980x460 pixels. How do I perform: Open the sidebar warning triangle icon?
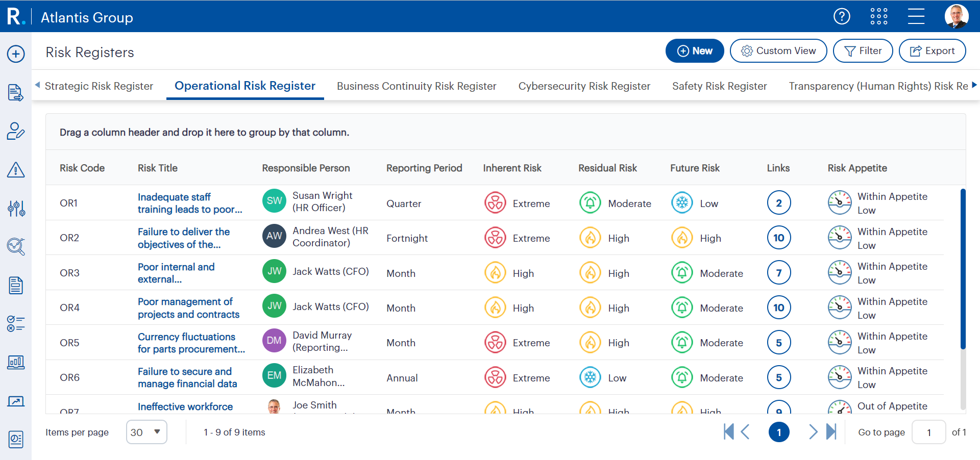click(16, 170)
